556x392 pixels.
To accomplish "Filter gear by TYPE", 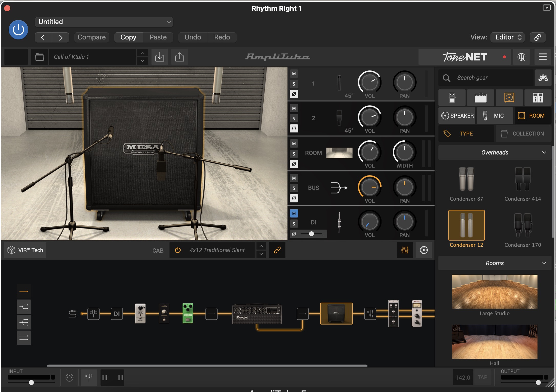I will 466,134.
